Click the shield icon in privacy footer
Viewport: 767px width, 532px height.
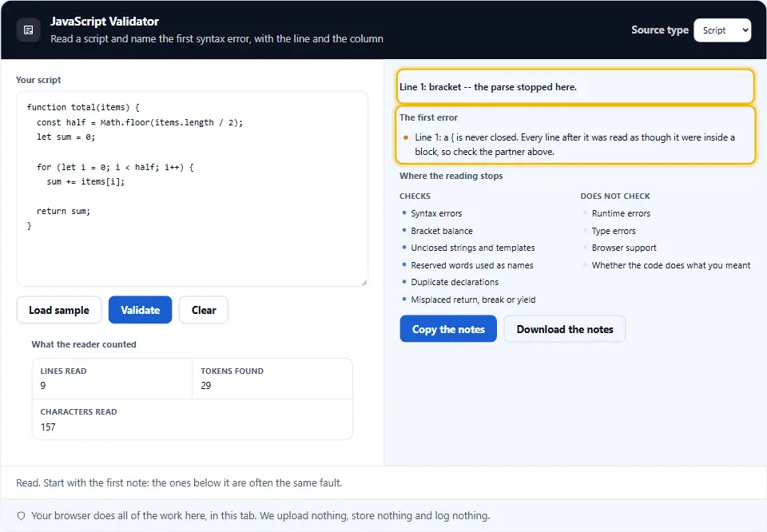point(21,516)
